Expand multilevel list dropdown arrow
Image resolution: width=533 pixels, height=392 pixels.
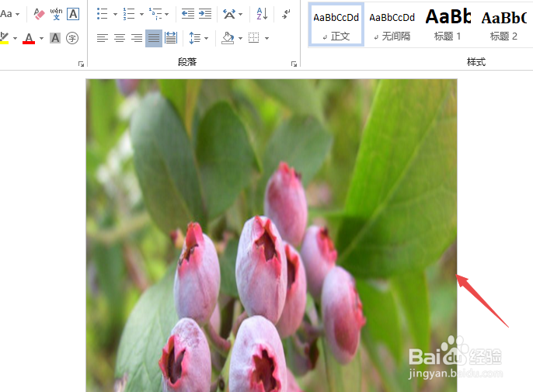pos(166,14)
